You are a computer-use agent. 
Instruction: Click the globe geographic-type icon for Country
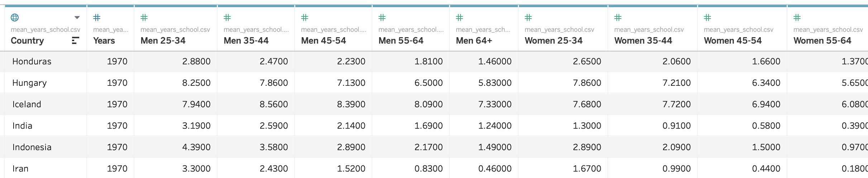coord(15,18)
